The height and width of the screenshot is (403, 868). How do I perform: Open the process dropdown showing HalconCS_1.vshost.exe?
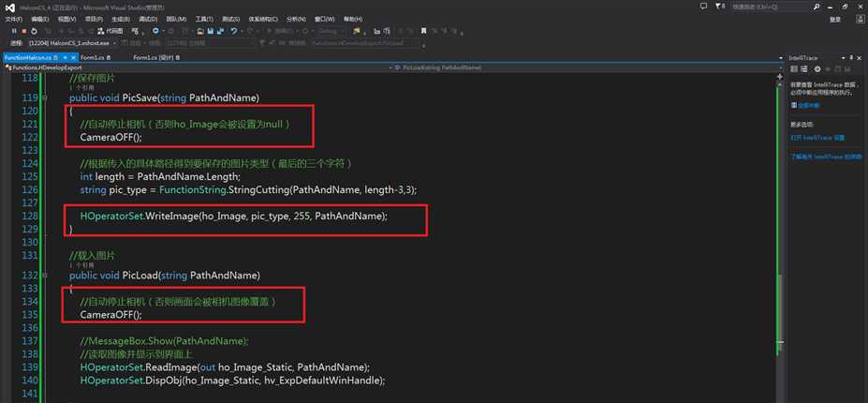coord(72,43)
